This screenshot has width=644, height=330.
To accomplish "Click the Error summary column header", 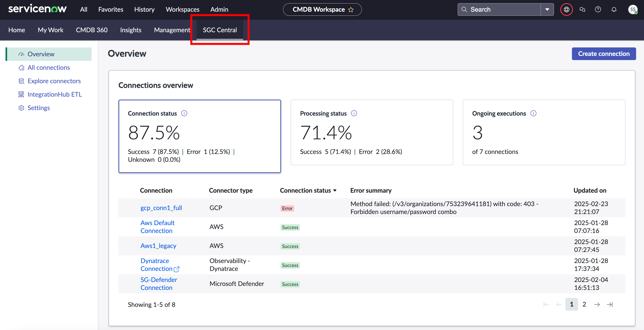I will (371, 191).
